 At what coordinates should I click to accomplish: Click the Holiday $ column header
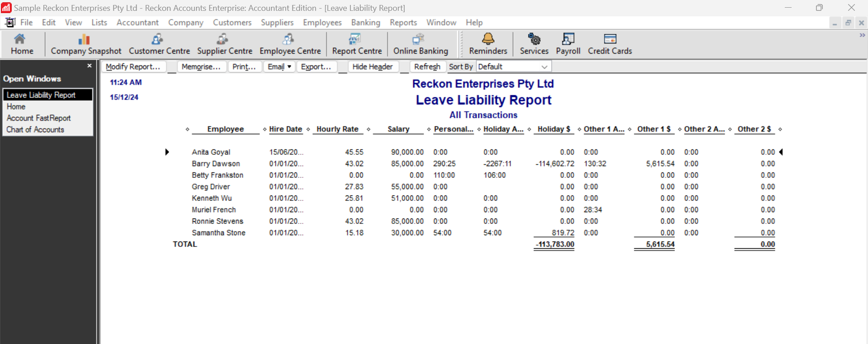554,129
